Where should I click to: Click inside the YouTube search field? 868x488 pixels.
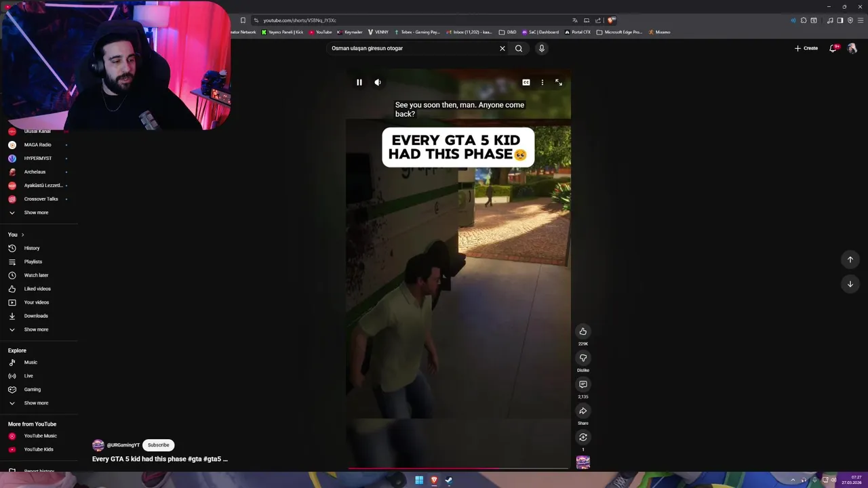click(412, 49)
